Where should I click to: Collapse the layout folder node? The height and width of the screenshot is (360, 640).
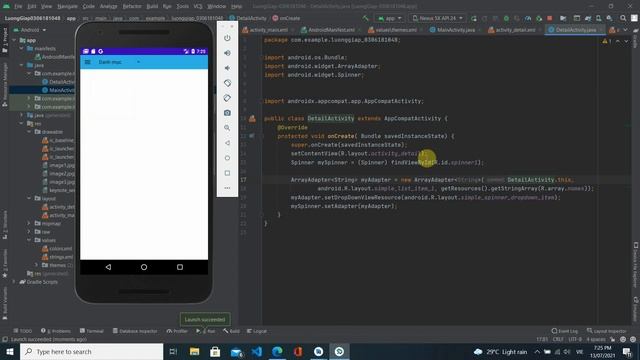click(x=29, y=198)
